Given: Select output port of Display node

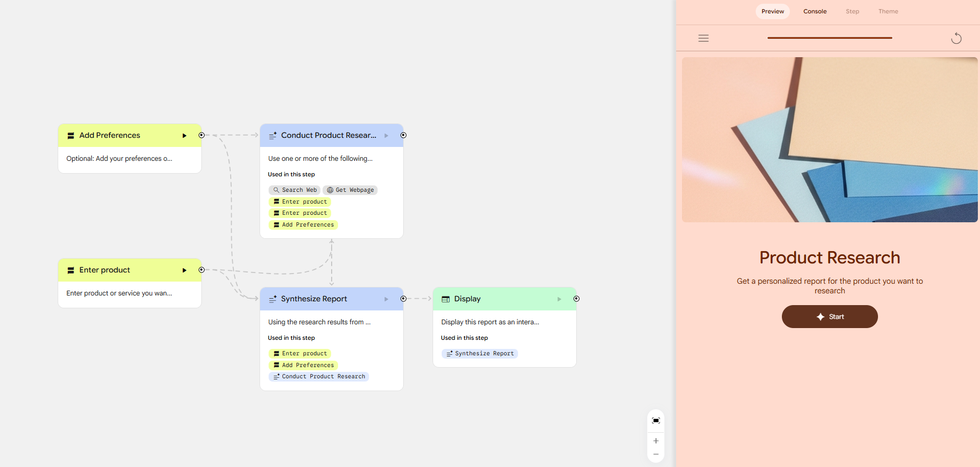Looking at the screenshot, I should click(576, 299).
